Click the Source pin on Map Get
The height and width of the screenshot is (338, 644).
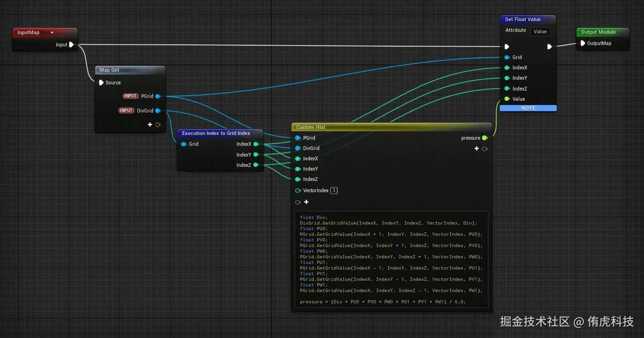click(101, 83)
